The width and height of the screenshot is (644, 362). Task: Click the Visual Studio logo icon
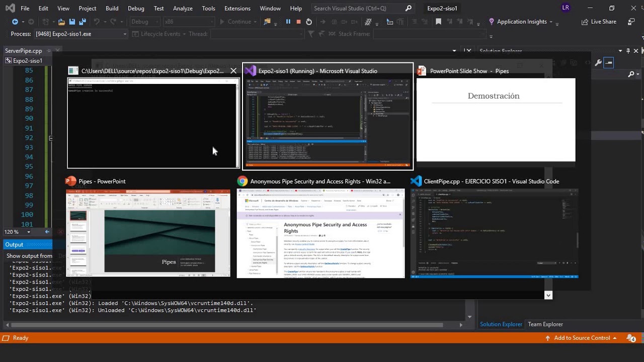pos(10,8)
